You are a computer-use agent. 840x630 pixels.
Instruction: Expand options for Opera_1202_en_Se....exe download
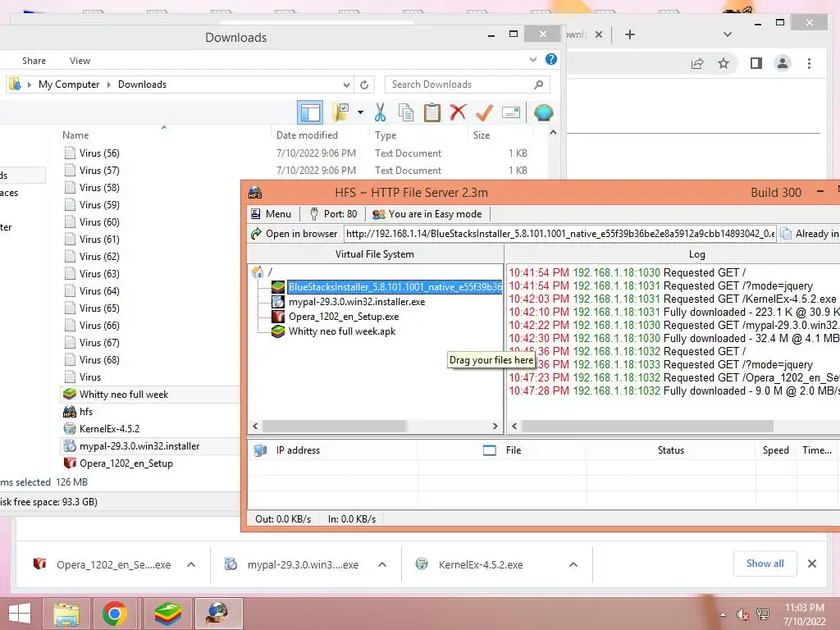pos(191,564)
